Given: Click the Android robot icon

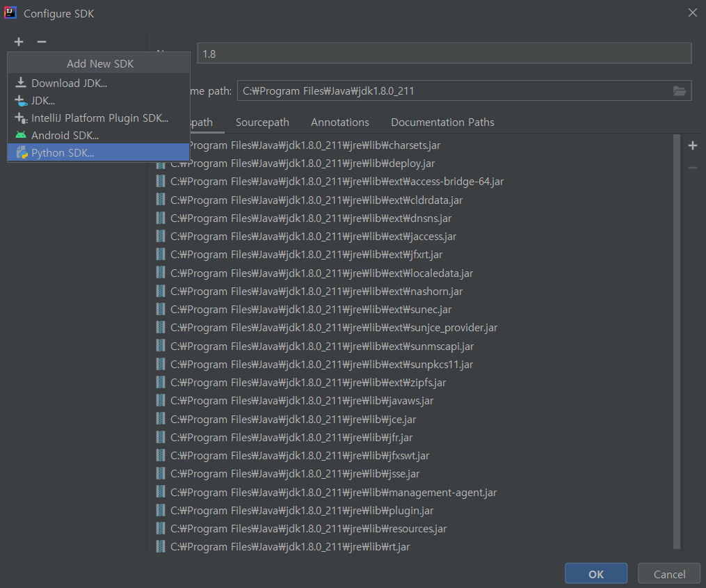Looking at the screenshot, I should (21, 135).
